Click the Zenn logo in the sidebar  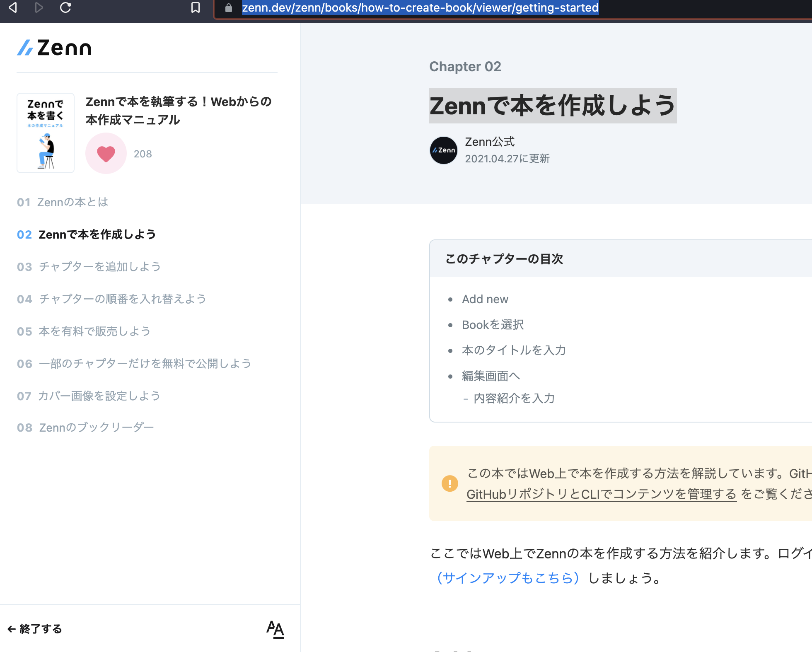pyautogui.click(x=54, y=47)
